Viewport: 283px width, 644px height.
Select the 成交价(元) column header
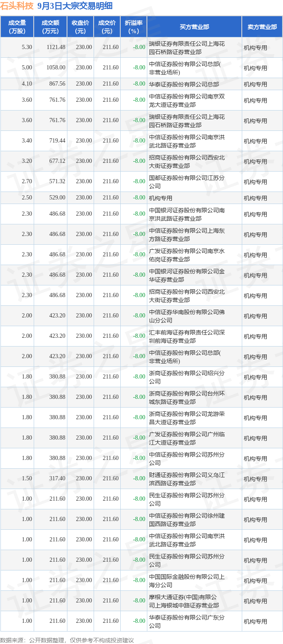click(107, 27)
